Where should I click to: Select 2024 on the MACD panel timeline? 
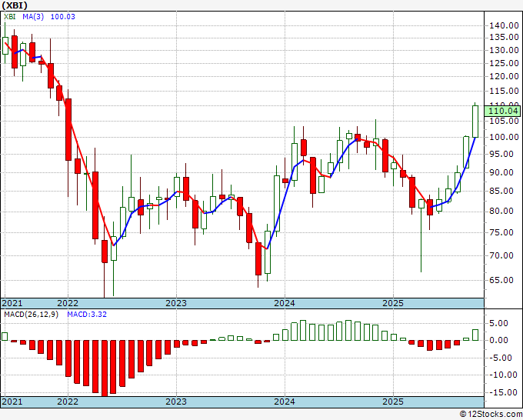tap(285, 402)
